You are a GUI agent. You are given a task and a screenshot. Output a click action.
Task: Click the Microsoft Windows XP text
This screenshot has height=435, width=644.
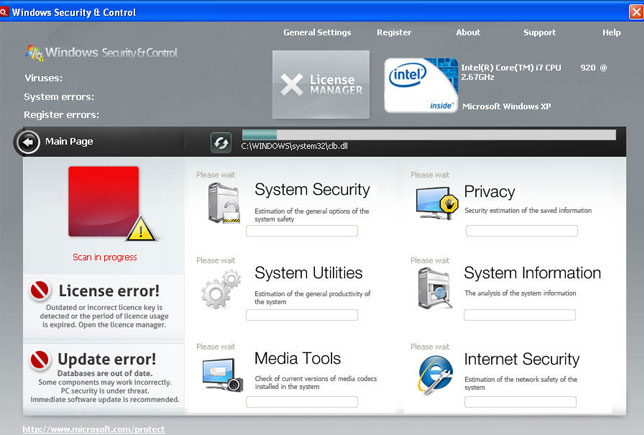[x=506, y=106]
